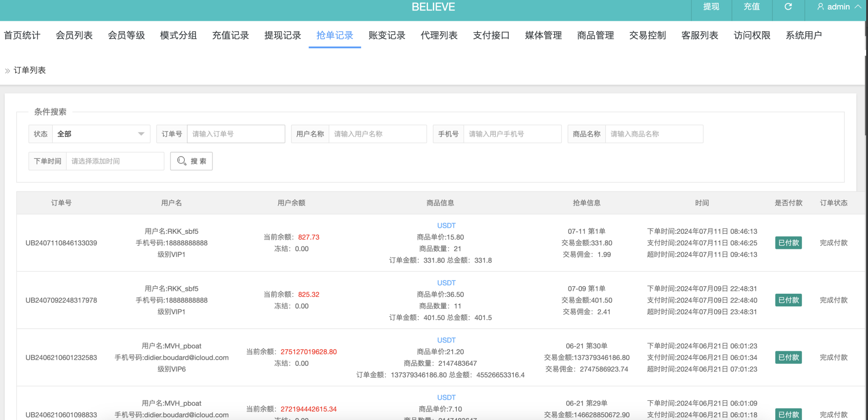Expand the admin menu chevron
Viewport: 868px width, 420px height.
pos(858,7)
